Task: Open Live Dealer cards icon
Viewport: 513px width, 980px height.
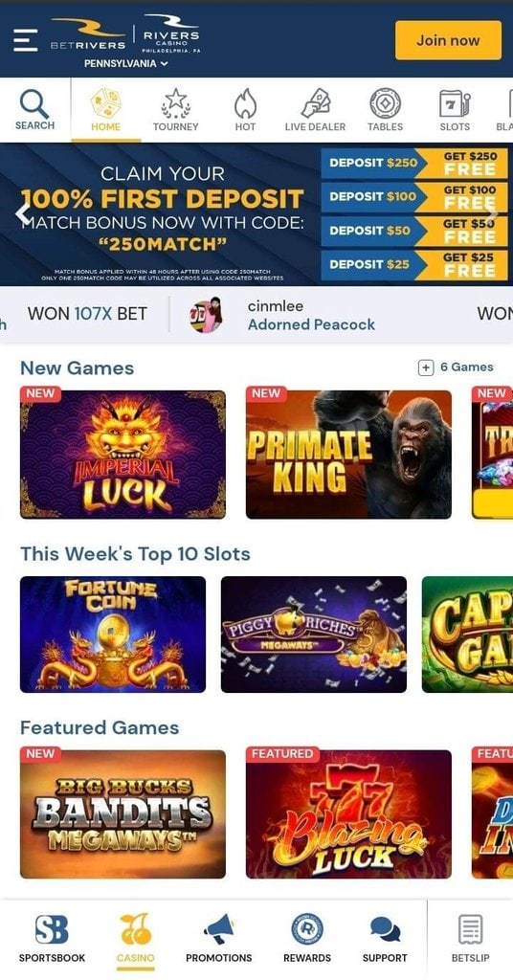Action: coord(315,103)
